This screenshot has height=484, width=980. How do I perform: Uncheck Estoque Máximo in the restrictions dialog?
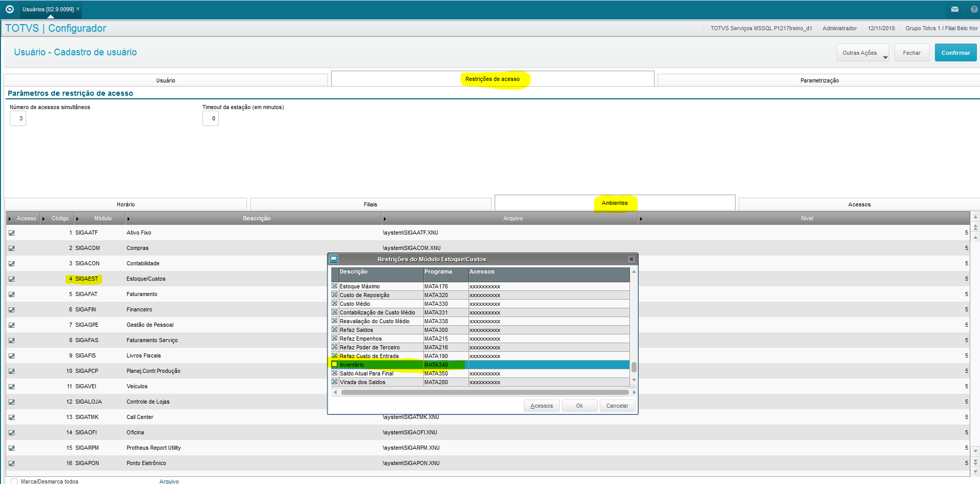(335, 286)
